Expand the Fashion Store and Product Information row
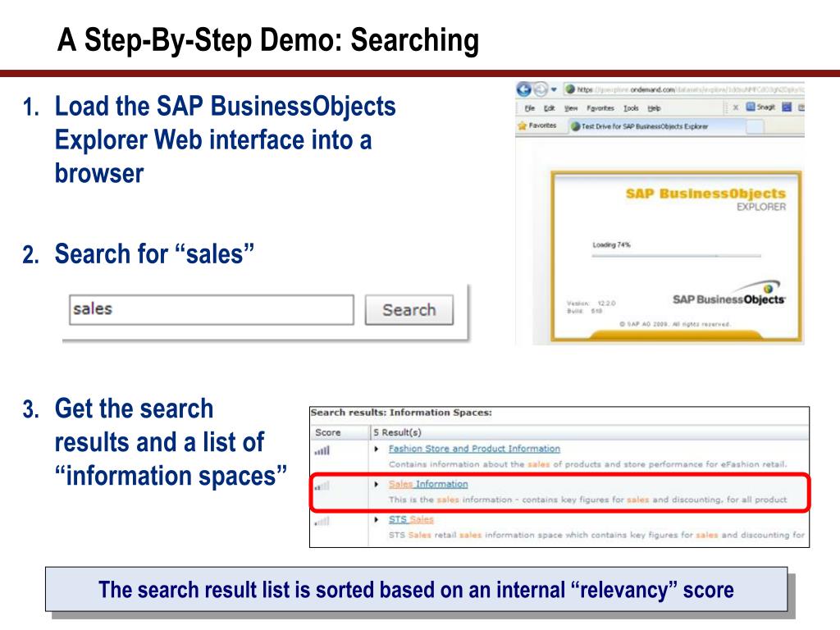 pos(377,449)
